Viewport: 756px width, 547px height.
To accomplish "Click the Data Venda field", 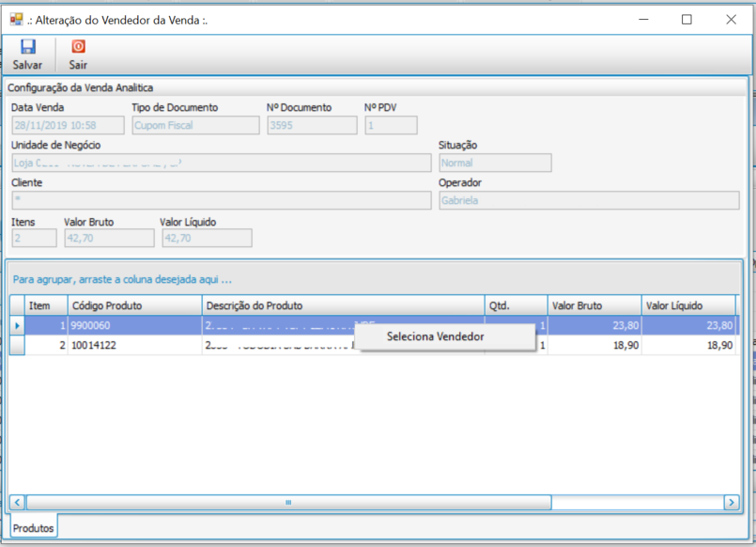I will [x=68, y=125].
